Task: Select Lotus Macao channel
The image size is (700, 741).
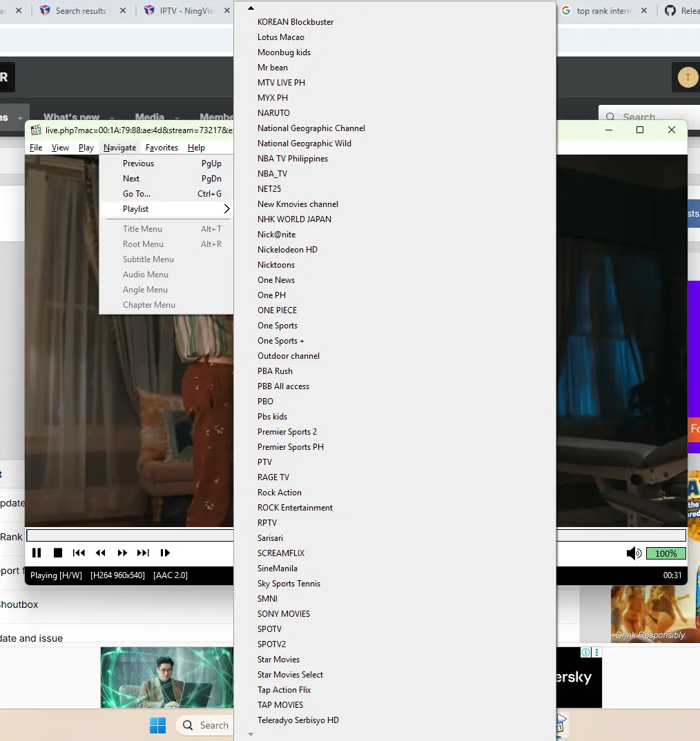Action: (280, 37)
